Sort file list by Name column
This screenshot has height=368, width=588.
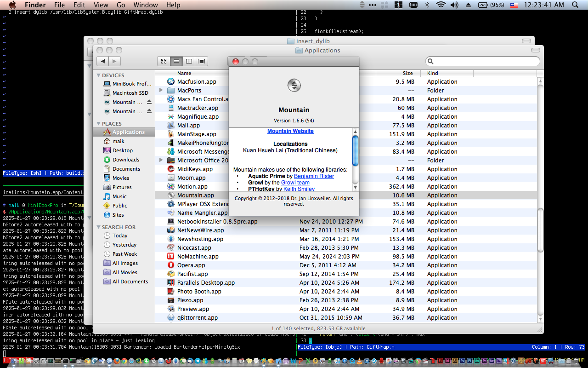(x=184, y=73)
